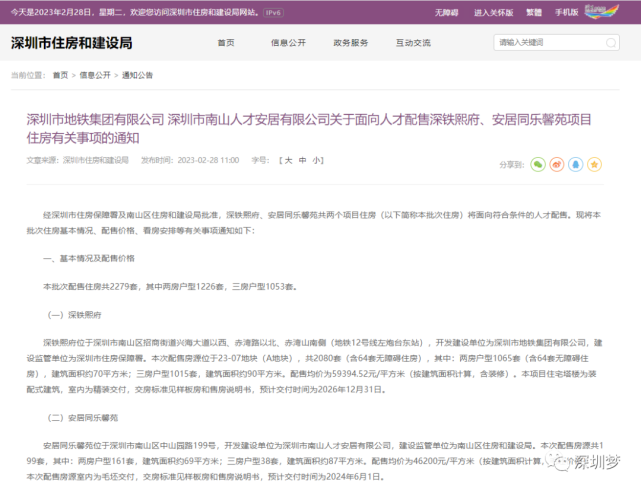Open 政务服务 navigation menu
Image resolution: width=641 pixels, height=490 pixels.
coord(351,43)
